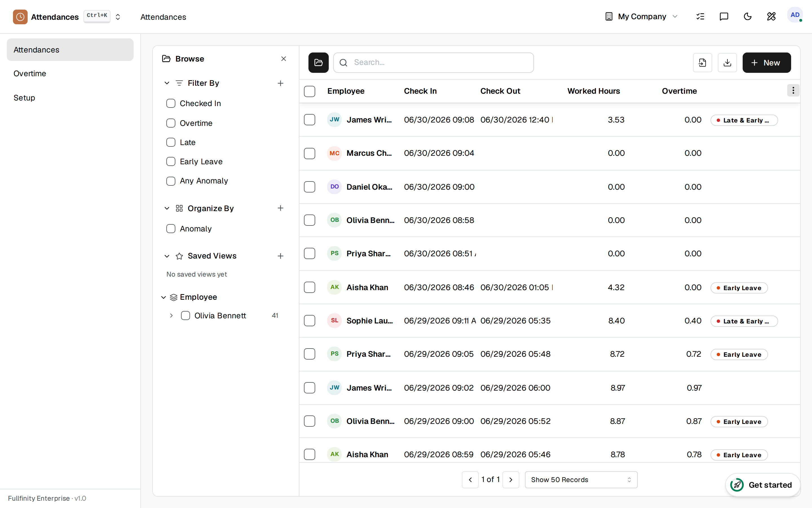812x508 pixels.
Task: Enable the Overtime filter checkbox
Action: (171, 123)
